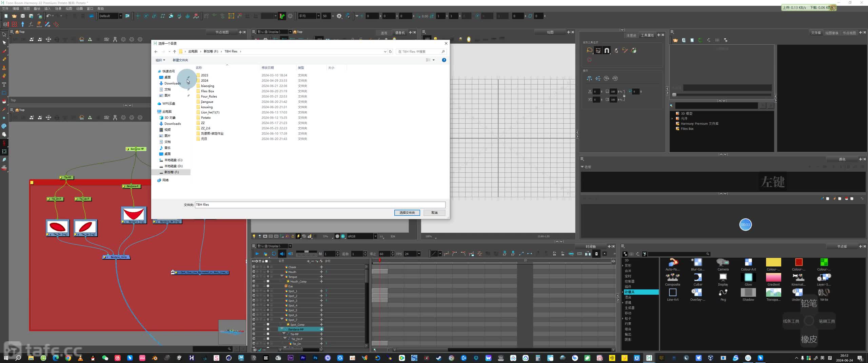Collapse the 色板 palette section
This screenshot has height=363, width=868.
coord(582,167)
